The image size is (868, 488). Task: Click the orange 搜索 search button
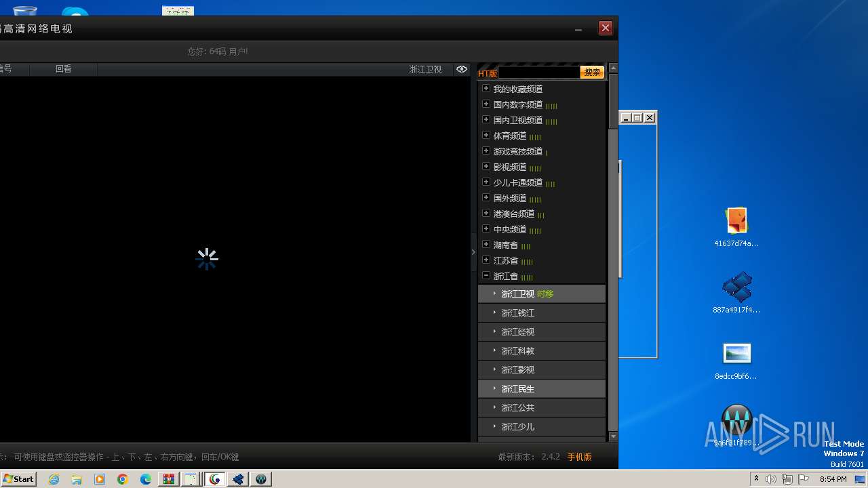click(592, 73)
